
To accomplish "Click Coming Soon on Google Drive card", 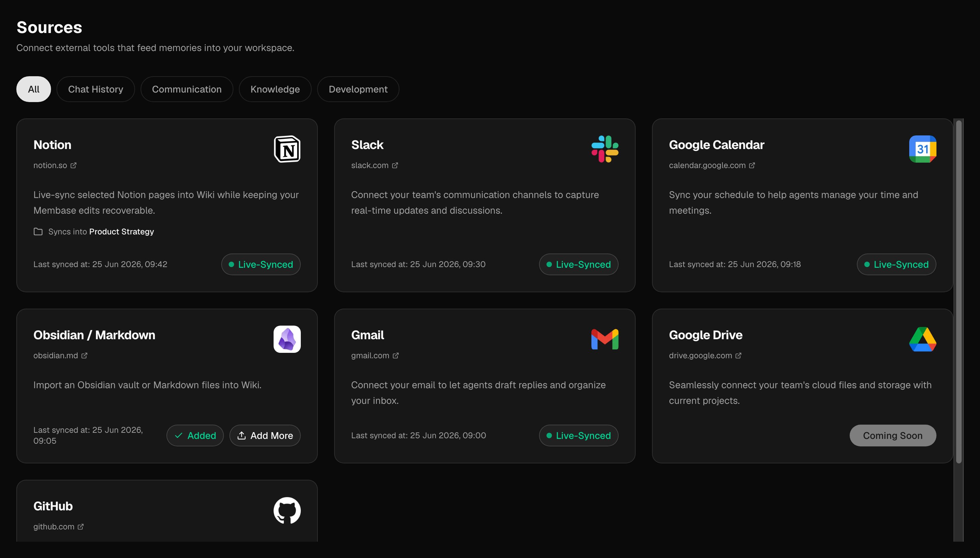I will (893, 436).
